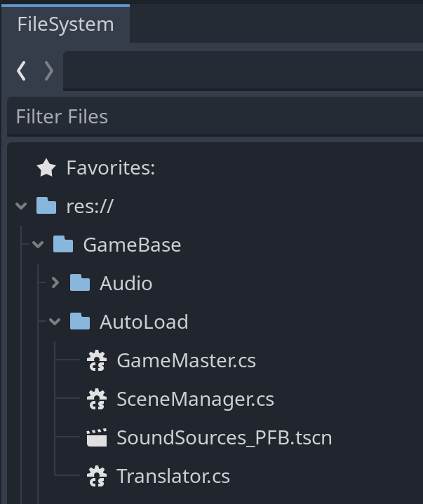The image size is (423, 504).
Task: Click the GameBase folder icon
Action: [x=63, y=245]
